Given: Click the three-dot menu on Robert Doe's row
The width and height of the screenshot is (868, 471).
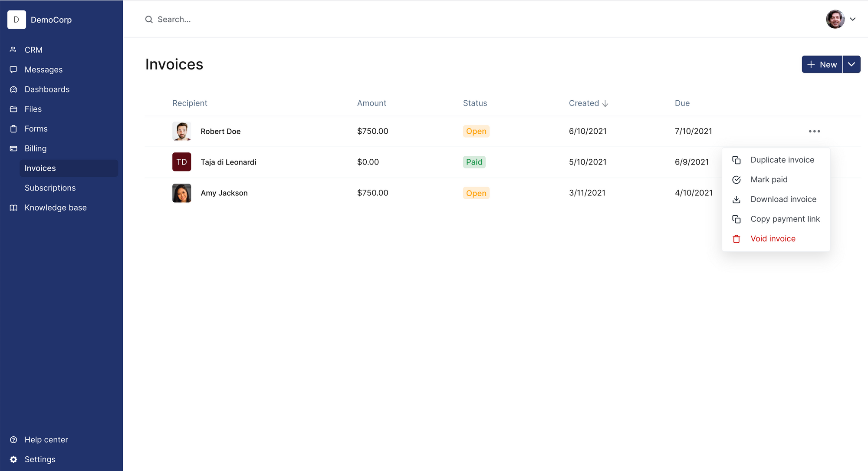Looking at the screenshot, I should pyautogui.click(x=814, y=131).
